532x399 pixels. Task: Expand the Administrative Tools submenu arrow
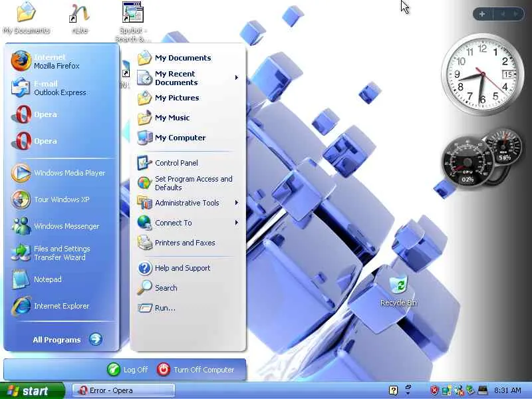(x=237, y=203)
